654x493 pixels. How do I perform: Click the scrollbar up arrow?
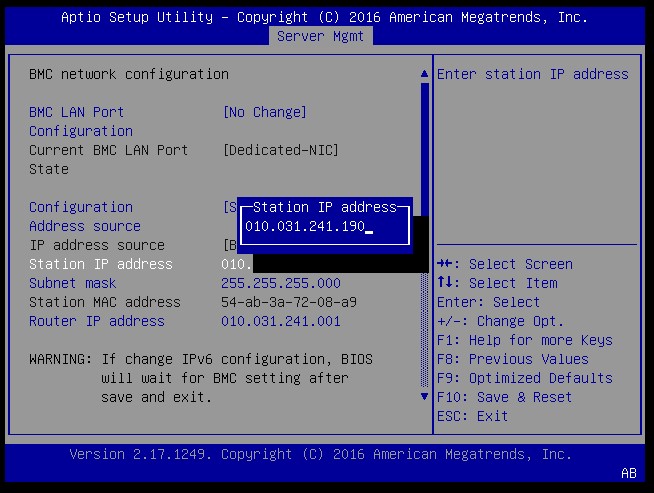coord(424,74)
